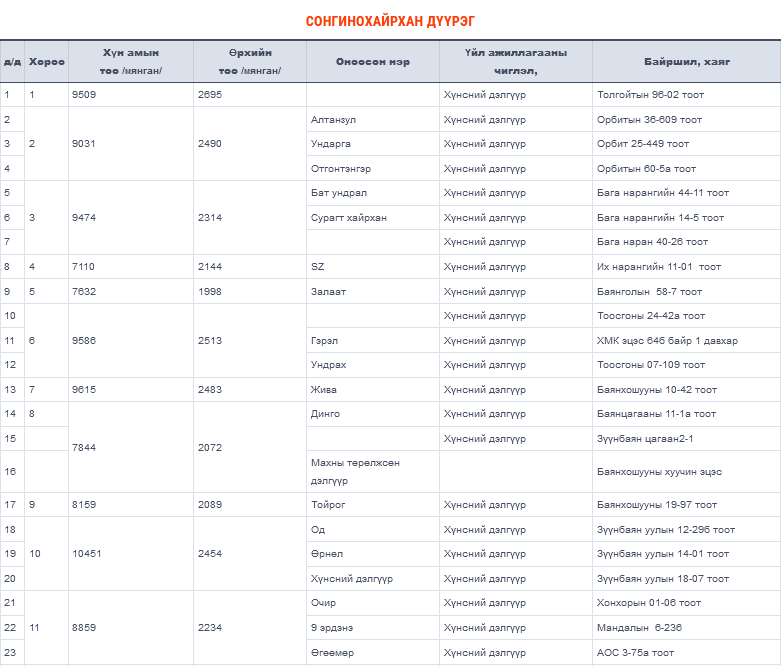The width and height of the screenshot is (781, 666).
Task: Select the Сурагт хайрхан name cell
Action: 348,218
